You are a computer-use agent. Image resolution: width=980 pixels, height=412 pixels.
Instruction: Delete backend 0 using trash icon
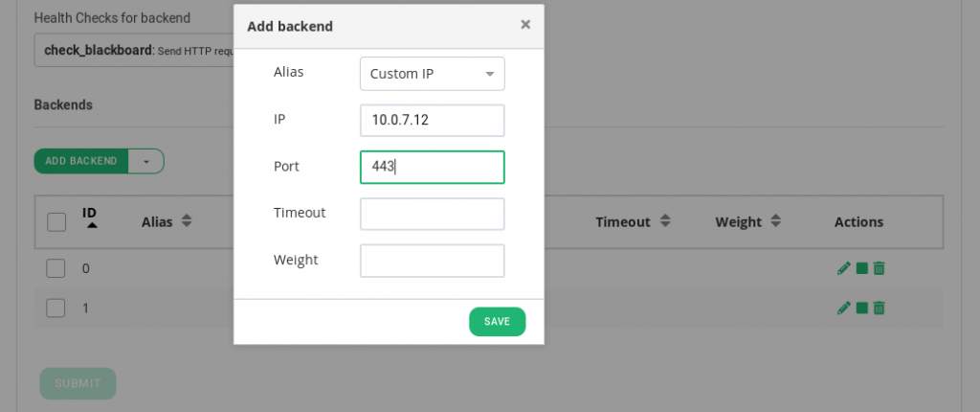pos(879,268)
